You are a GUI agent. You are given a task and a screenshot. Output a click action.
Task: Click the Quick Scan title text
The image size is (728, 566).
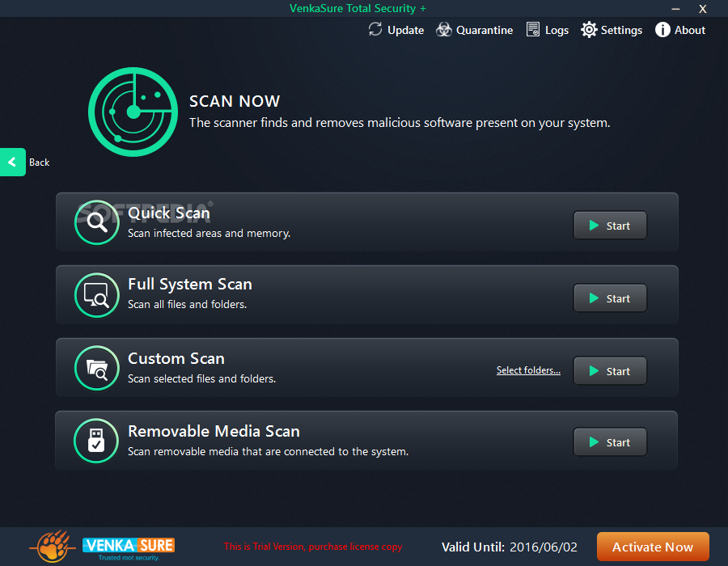click(x=169, y=213)
